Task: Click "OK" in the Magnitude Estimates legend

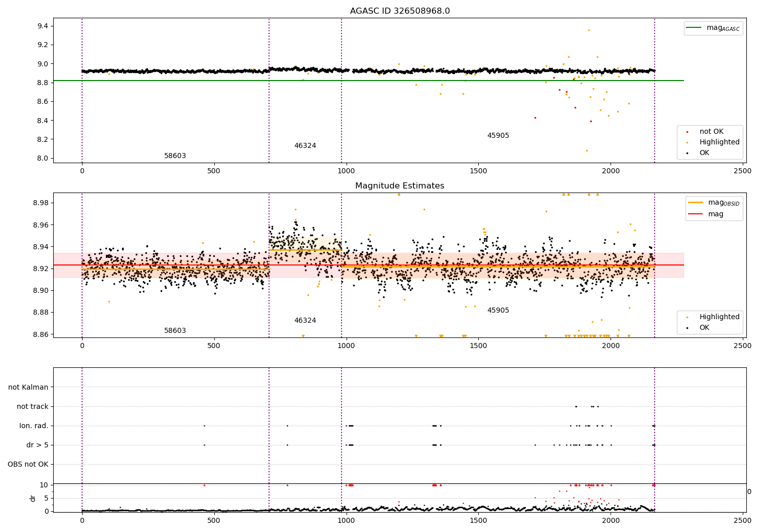Action: pyautogui.click(x=704, y=327)
